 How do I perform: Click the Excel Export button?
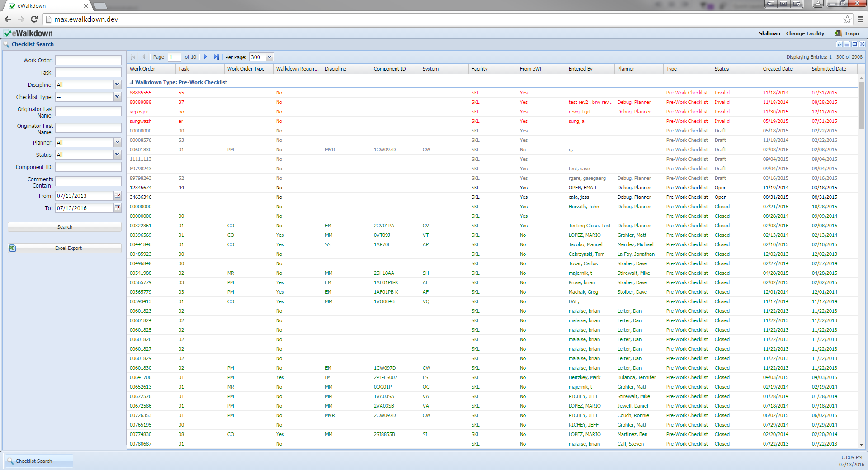tap(65, 248)
